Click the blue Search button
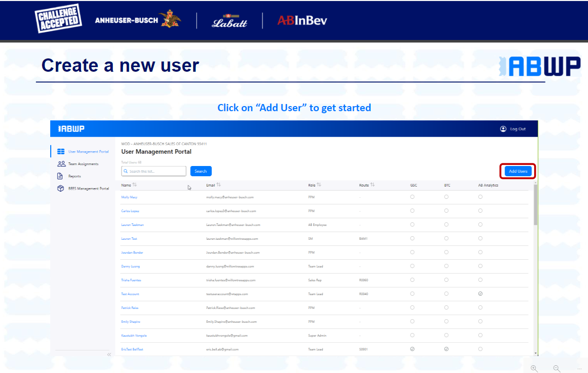The height and width of the screenshot is (373, 588). coord(200,171)
